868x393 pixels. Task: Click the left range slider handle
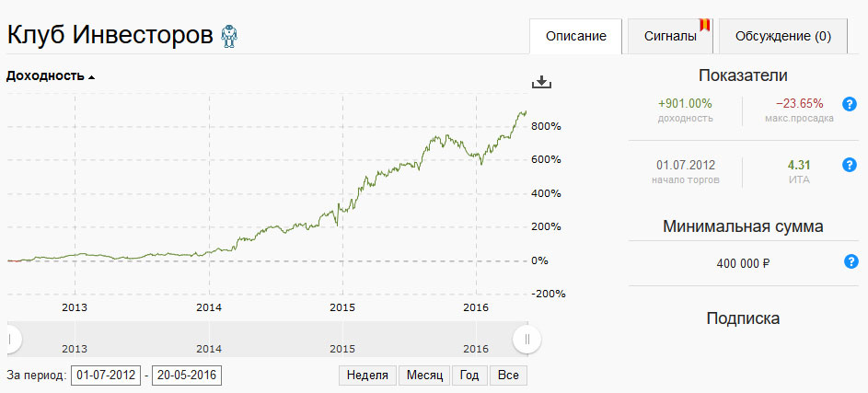point(9,339)
